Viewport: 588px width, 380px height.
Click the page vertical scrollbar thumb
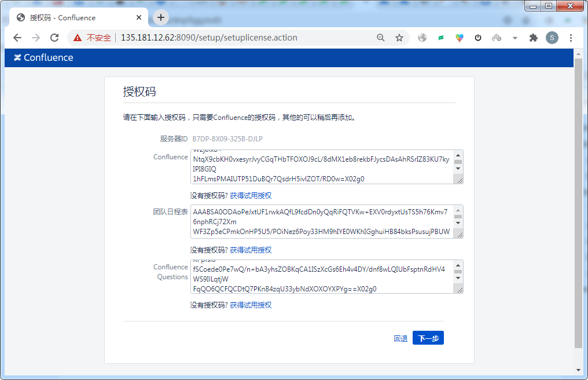578,204
